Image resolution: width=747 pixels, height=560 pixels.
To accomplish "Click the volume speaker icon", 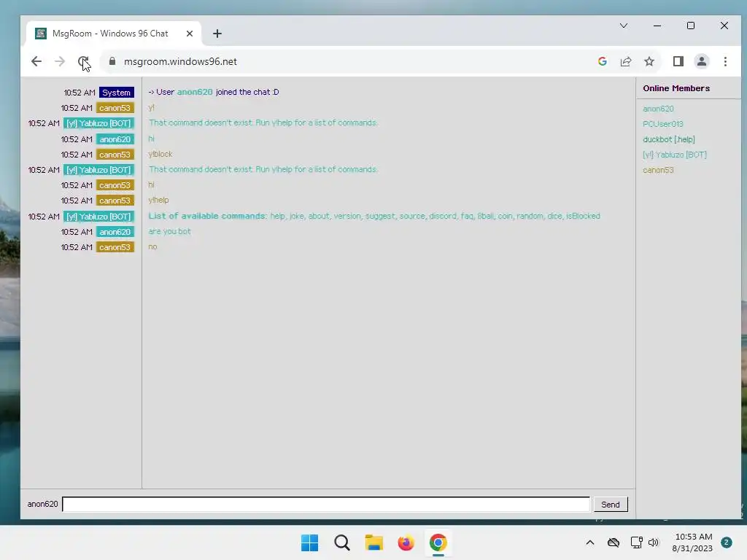I will pyautogui.click(x=653, y=542).
